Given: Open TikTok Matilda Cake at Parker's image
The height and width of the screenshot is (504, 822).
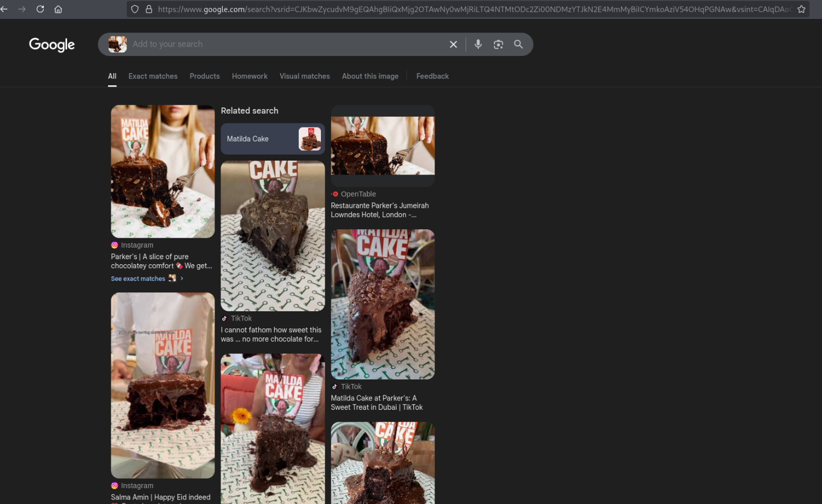Looking at the screenshot, I should (x=382, y=304).
